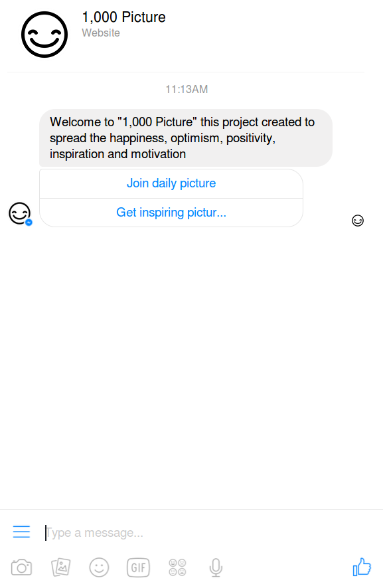Click the smiley bot avatar beside the quick replies
The image size is (383, 588).
(x=19, y=213)
